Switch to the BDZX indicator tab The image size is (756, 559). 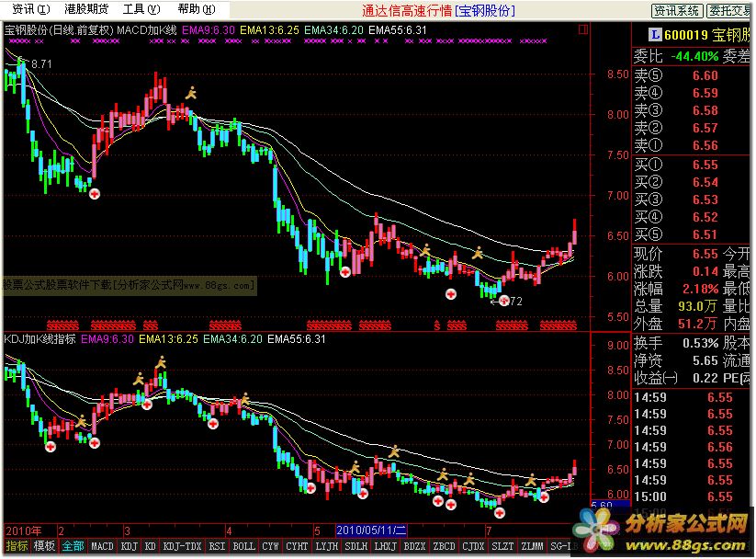(x=414, y=546)
